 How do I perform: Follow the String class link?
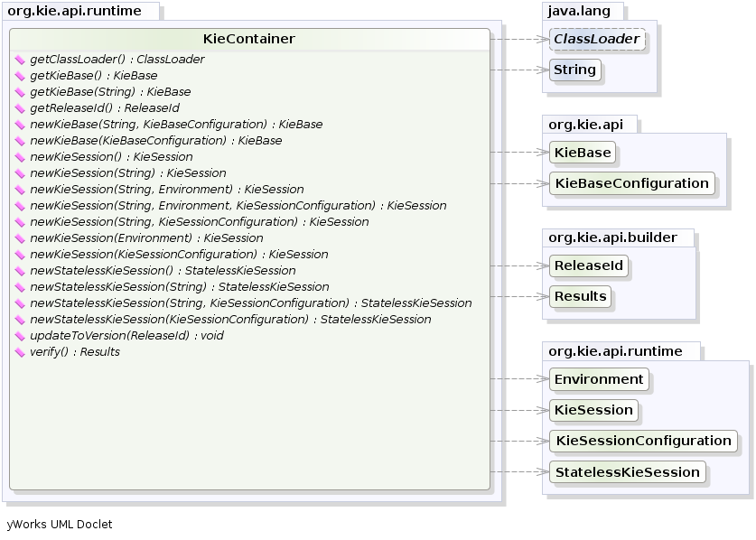(574, 70)
